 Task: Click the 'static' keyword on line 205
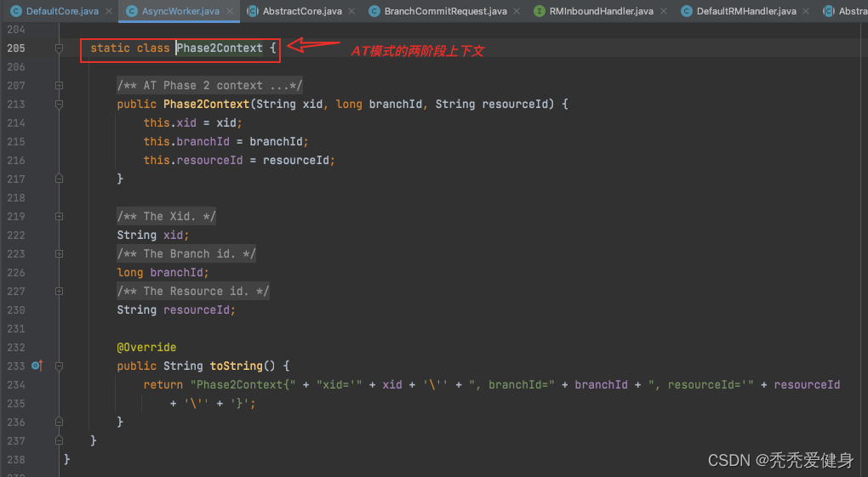pos(110,48)
